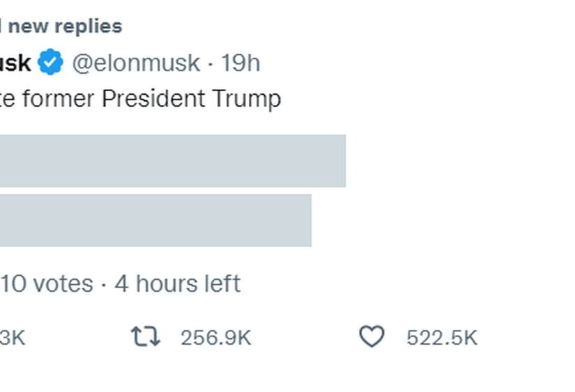Click the word 'former' in the tweet
This screenshot has height=392, width=575.
pos(59,99)
